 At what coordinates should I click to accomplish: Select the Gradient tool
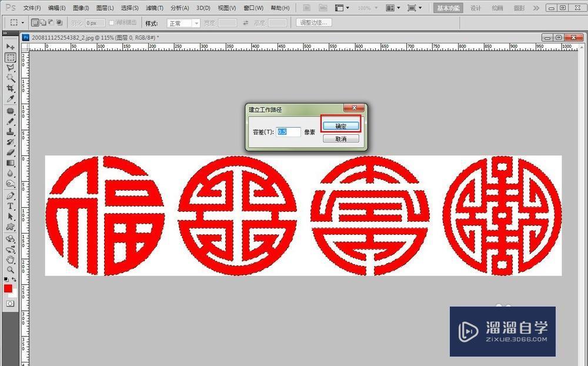click(x=10, y=163)
